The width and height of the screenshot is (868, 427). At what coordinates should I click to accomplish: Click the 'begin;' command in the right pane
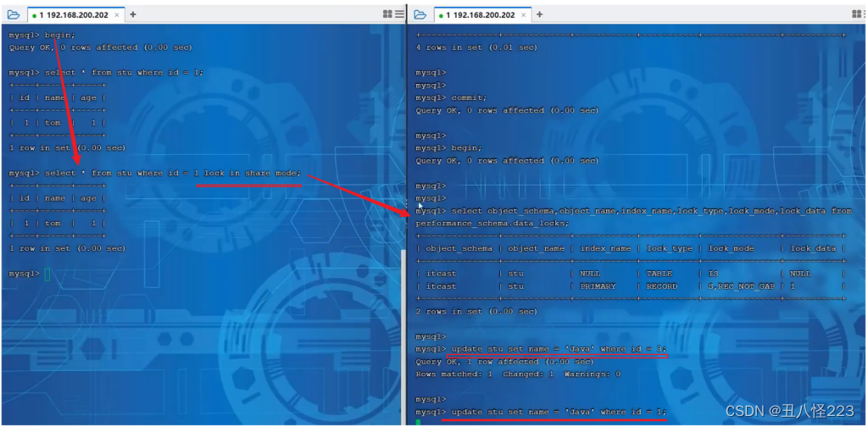[x=467, y=147]
